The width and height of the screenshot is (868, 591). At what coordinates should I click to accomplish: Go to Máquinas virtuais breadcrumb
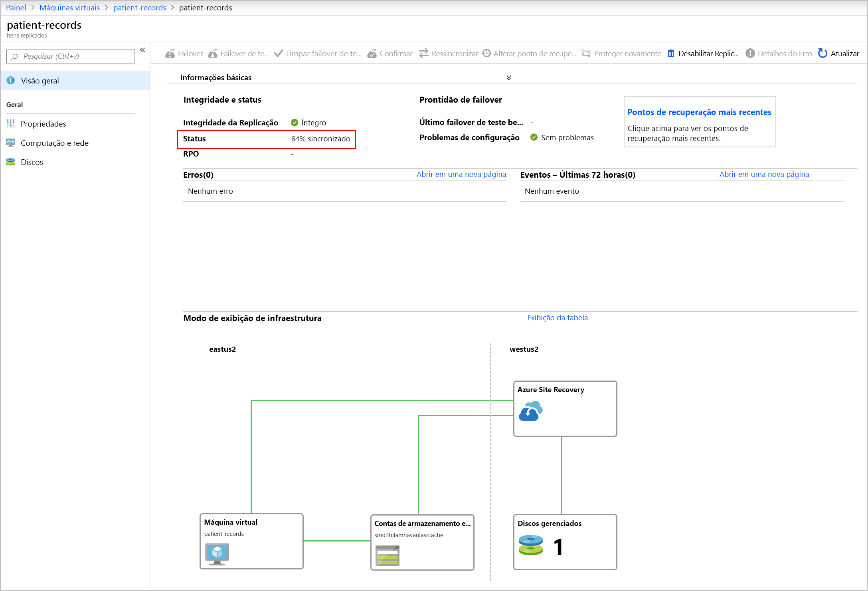69,8
